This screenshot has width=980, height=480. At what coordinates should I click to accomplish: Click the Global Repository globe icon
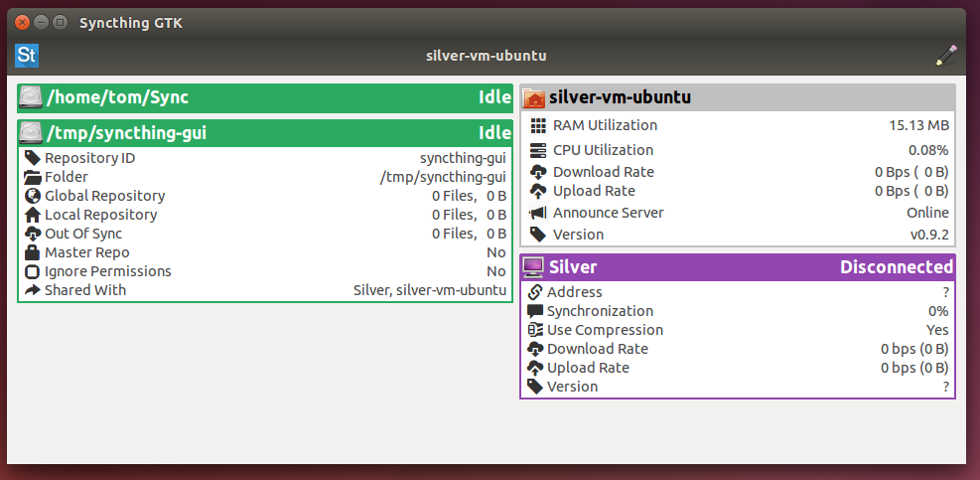[x=32, y=196]
